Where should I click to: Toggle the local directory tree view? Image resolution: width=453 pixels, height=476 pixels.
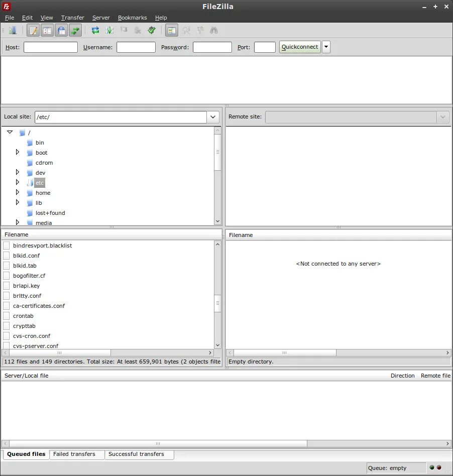coord(47,30)
